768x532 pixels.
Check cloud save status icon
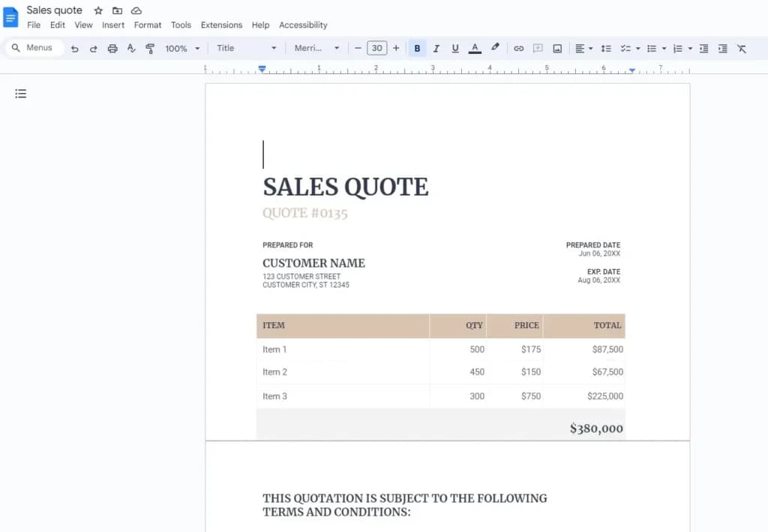(136, 10)
